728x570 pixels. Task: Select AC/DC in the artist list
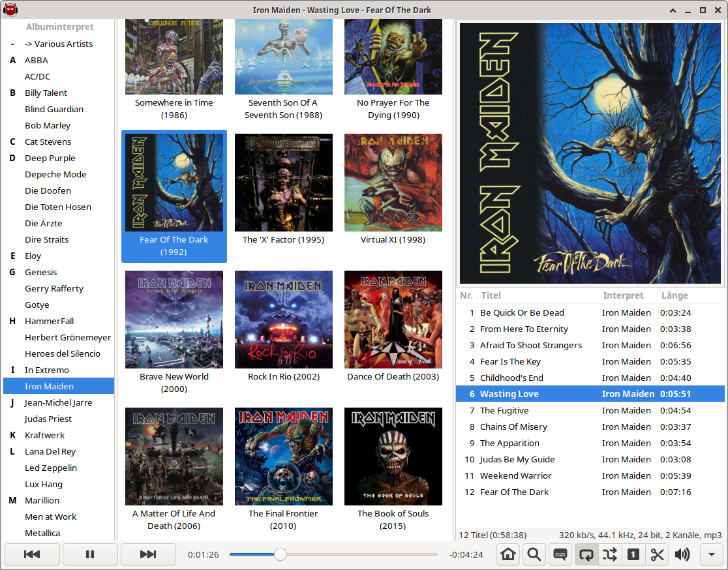click(59, 76)
